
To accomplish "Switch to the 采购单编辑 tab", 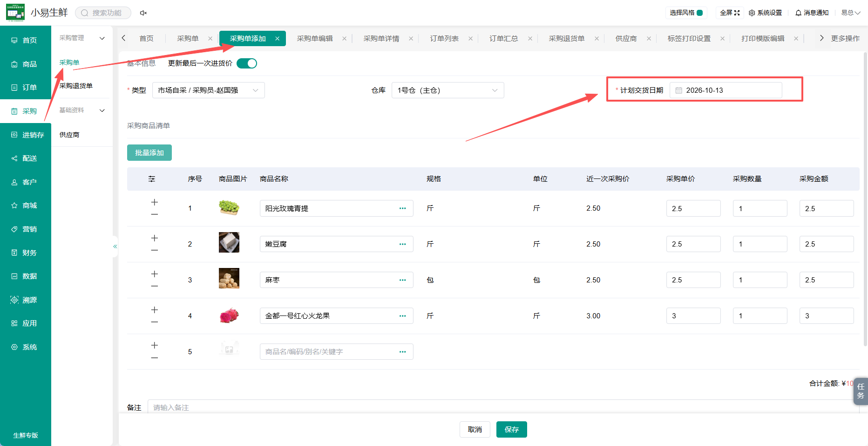I will 315,39.
